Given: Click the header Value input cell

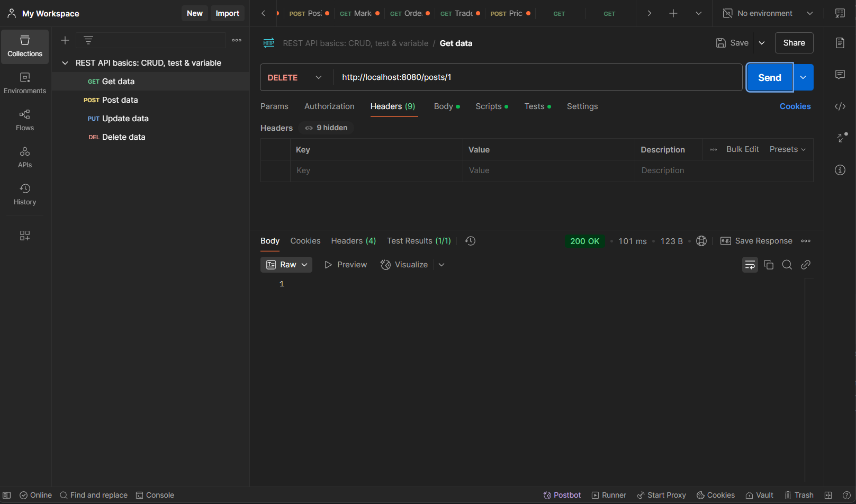Looking at the screenshot, I should [549, 170].
